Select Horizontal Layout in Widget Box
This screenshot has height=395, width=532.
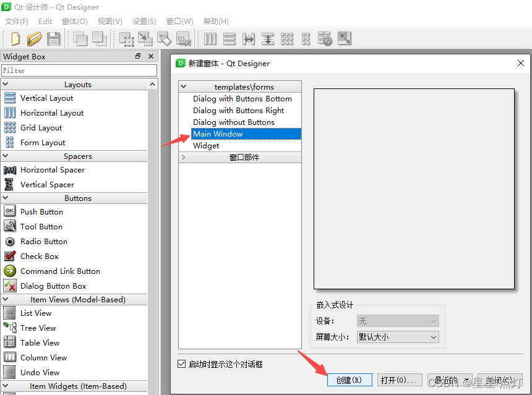[52, 113]
